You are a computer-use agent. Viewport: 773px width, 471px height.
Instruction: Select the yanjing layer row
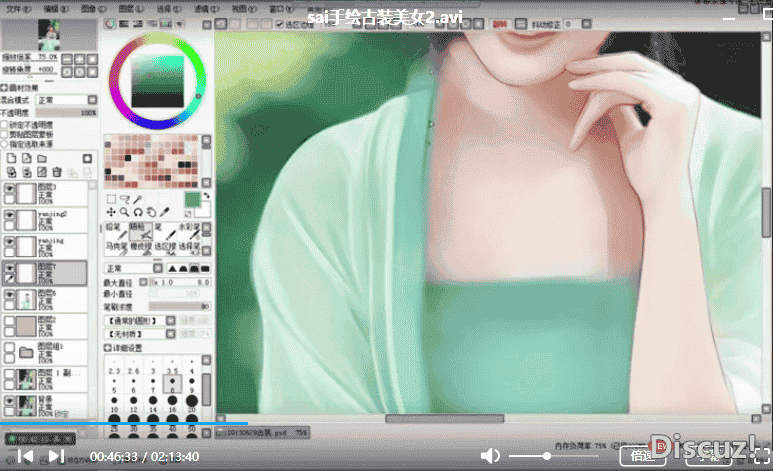[x=44, y=246]
